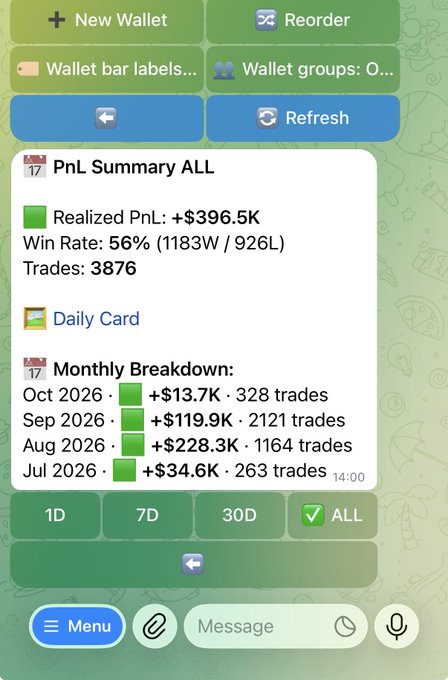This screenshot has height=680, width=448.
Task: Open sticker panel icon in message field
Action: tap(345, 627)
